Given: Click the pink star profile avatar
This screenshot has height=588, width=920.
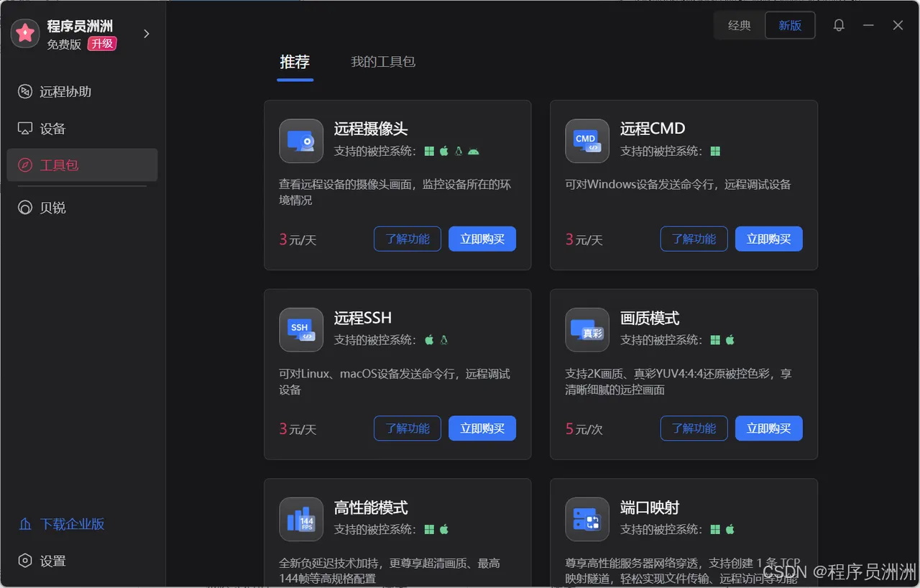Looking at the screenshot, I should coord(24,33).
